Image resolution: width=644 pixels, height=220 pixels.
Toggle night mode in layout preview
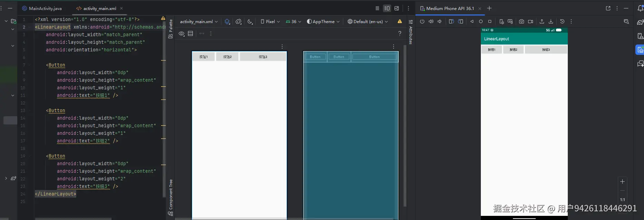pyautogui.click(x=250, y=21)
